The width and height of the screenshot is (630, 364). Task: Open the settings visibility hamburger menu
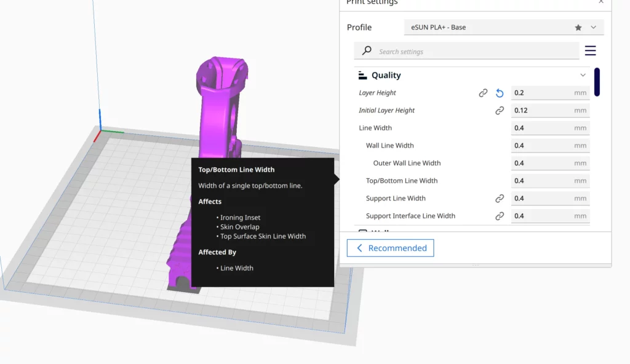(590, 50)
